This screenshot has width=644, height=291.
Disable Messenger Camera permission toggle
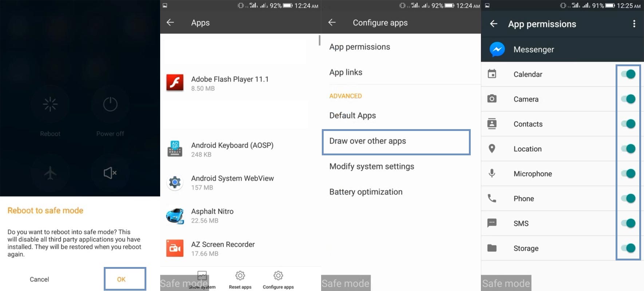[x=628, y=99]
